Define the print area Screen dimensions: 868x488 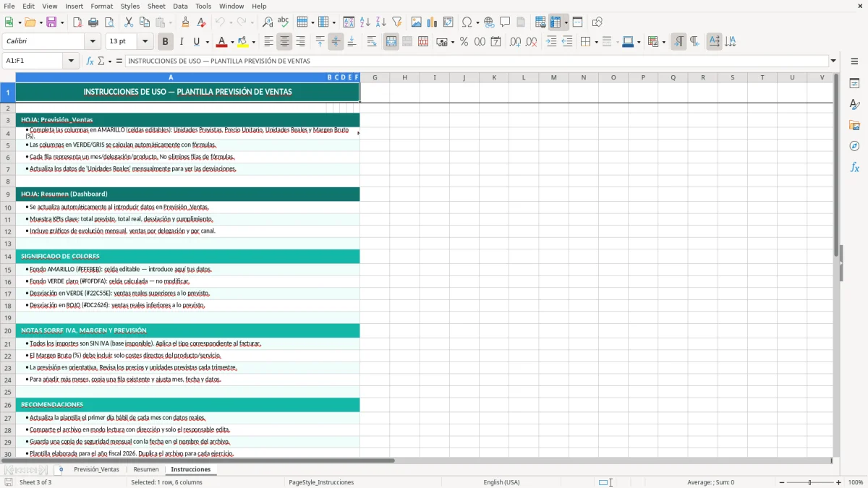[x=540, y=22]
